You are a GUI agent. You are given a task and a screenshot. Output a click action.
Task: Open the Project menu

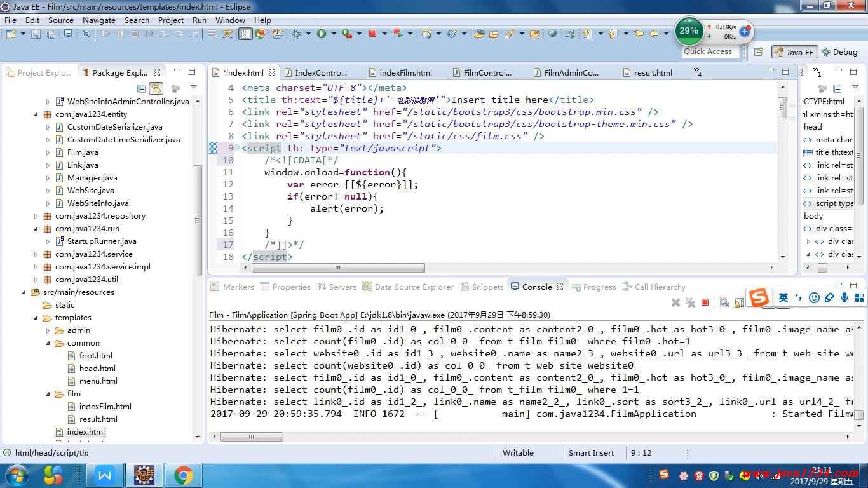[x=171, y=20]
